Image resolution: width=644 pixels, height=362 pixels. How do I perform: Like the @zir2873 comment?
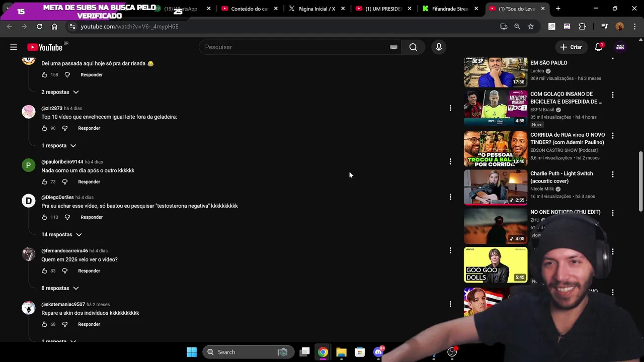tap(44, 128)
